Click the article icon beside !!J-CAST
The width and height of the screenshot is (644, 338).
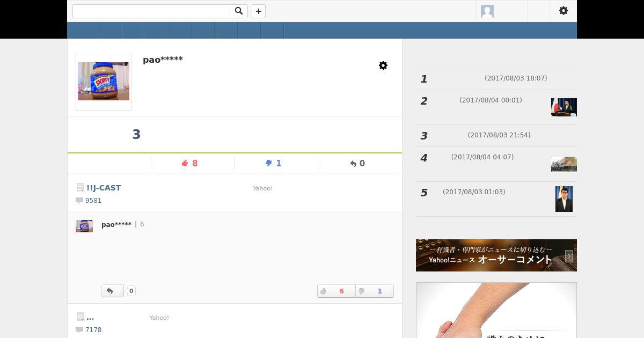click(x=80, y=188)
